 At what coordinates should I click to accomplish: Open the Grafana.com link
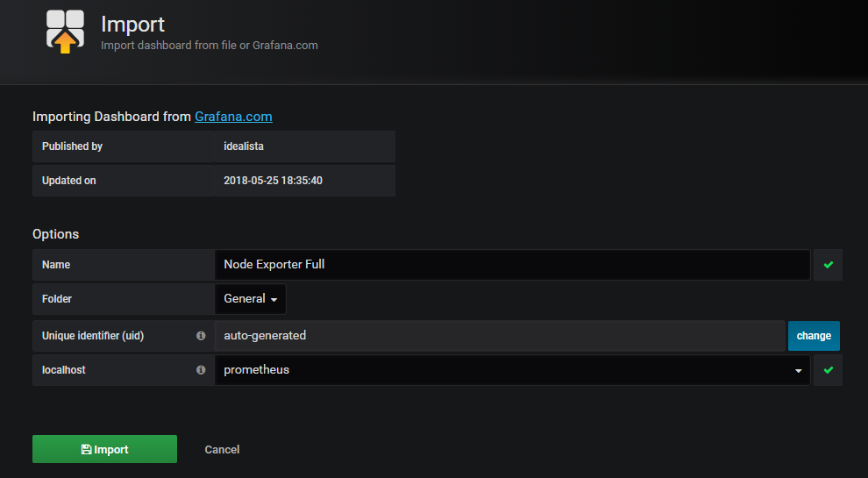click(x=233, y=117)
